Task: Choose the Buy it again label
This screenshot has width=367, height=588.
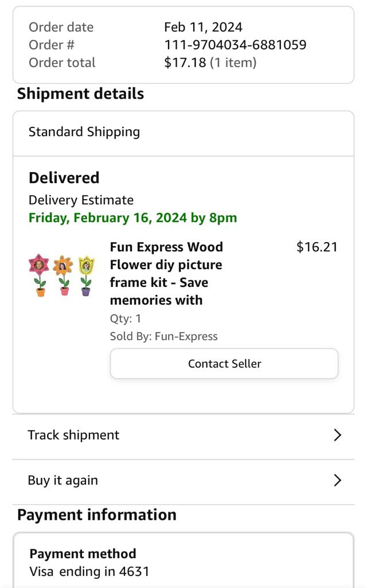Action: coord(63,480)
